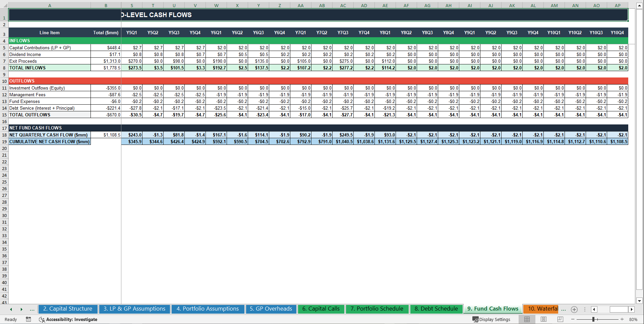Click the right sheet-scroll arrow beside the tabs
Viewport: 644px width, 324px height.
coord(21,309)
